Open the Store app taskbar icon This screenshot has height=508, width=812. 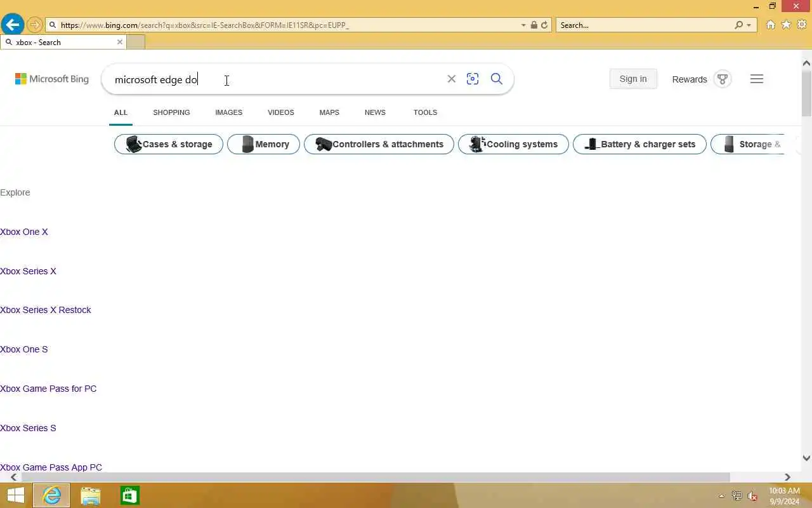point(129,495)
